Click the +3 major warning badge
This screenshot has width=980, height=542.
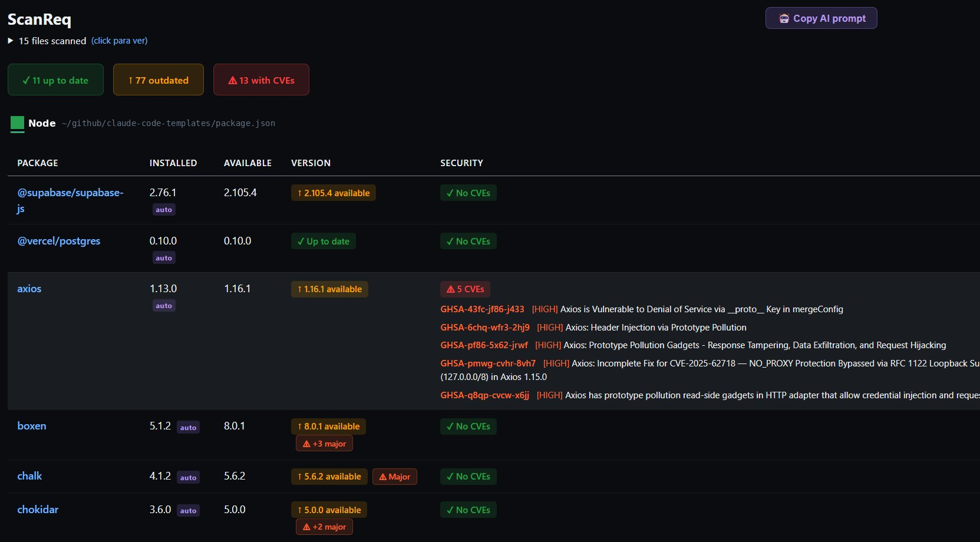point(324,444)
